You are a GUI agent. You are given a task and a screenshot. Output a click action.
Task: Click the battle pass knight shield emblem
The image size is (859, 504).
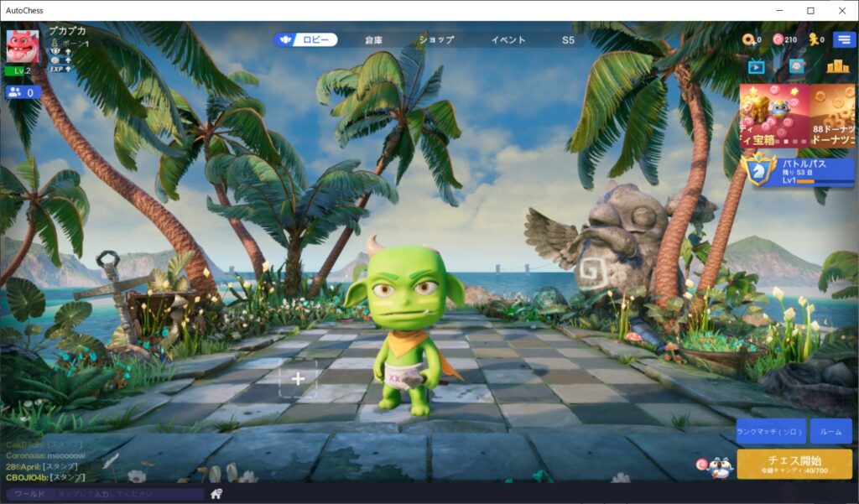759,170
